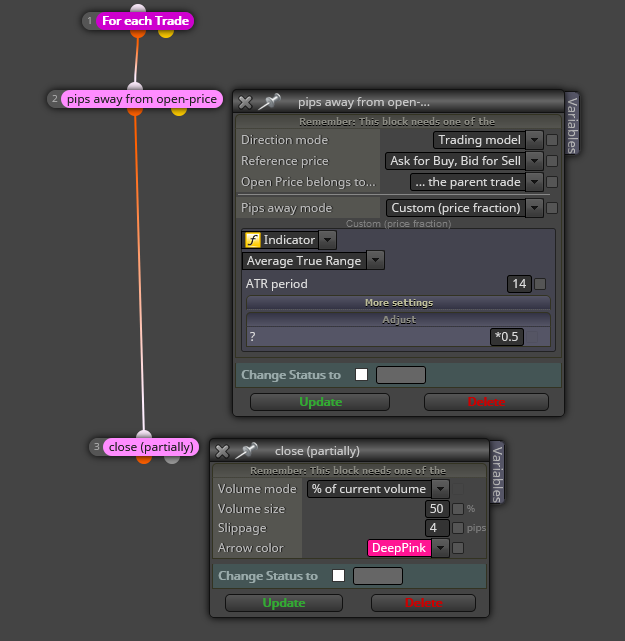Image resolution: width=625 pixels, height=641 pixels.
Task: Click Update in pips away panel
Action: [320, 402]
